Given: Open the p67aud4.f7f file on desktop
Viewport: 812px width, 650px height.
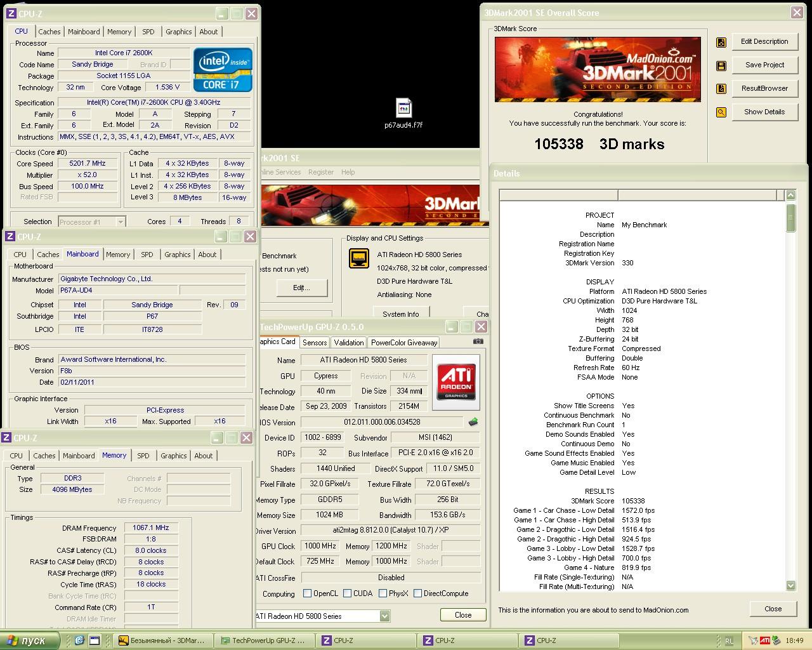Looking at the screenshot, I should click(x=403, y=113).
